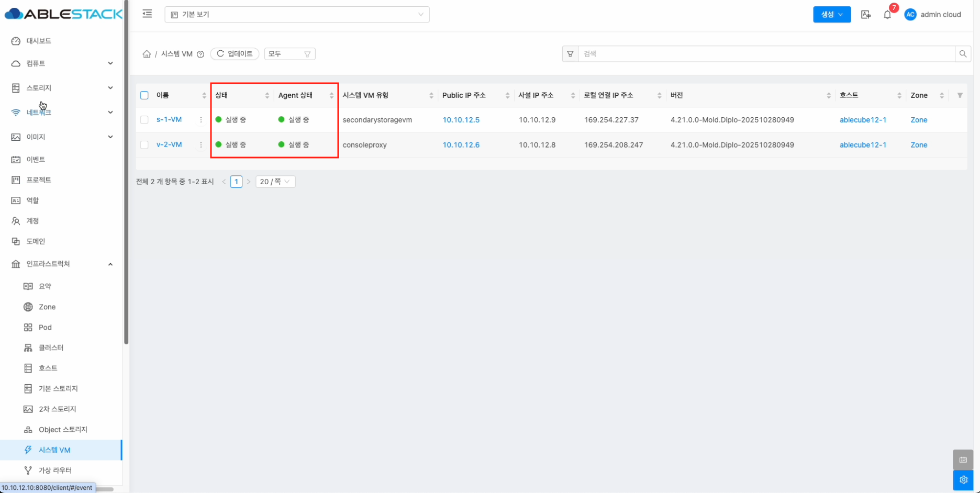
Task: Check the checkbox for v-2-VM row
Action: point(144,145)
